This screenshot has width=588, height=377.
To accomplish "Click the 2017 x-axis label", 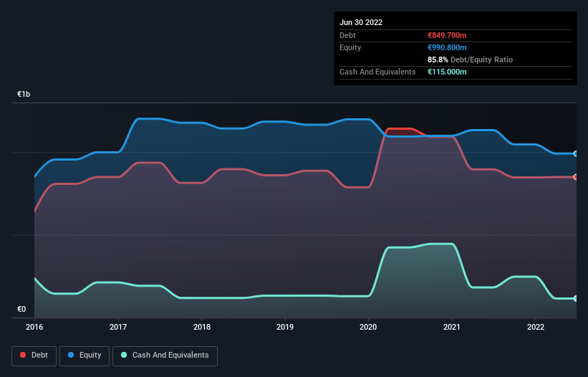I will (x=118, y=327).
